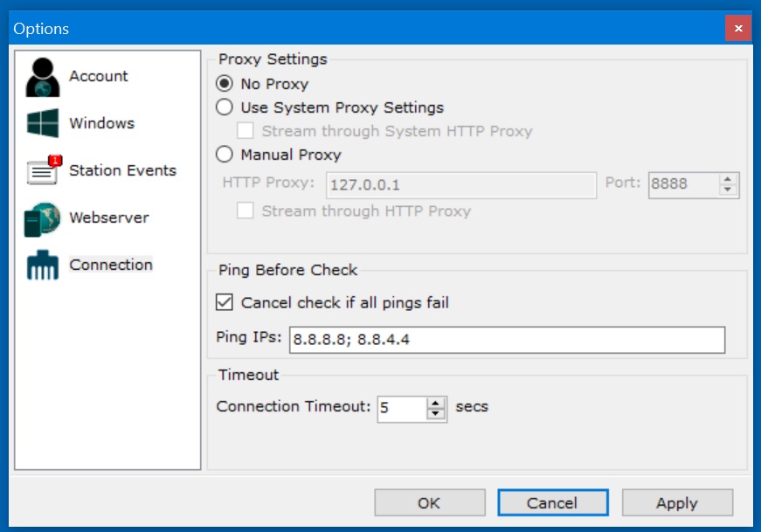
Task: Switch to Station Events settings
Action: coord(122,170)
